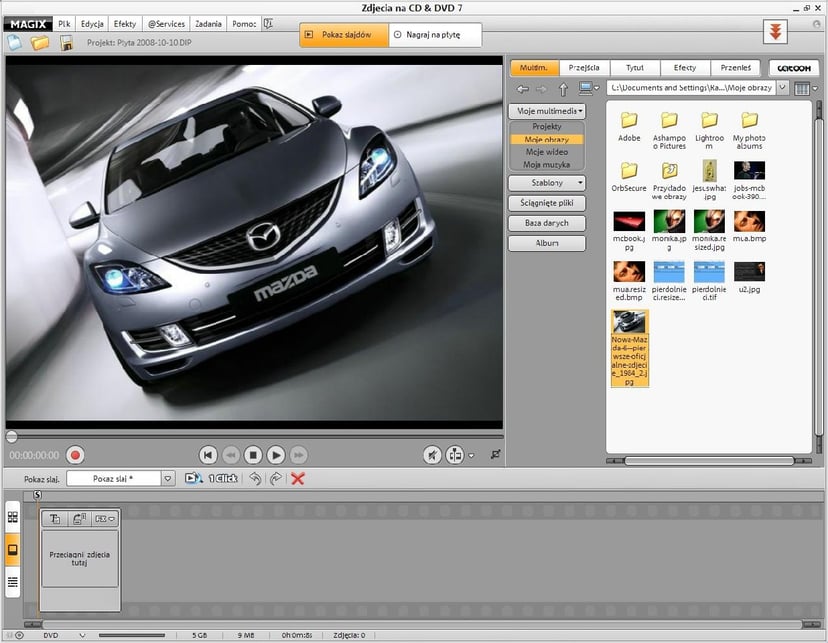Image resolution: width=828 pixels, height=643 pixels.
Task: Rewind the slideshow preview
Action: click(x=231, y=455)
